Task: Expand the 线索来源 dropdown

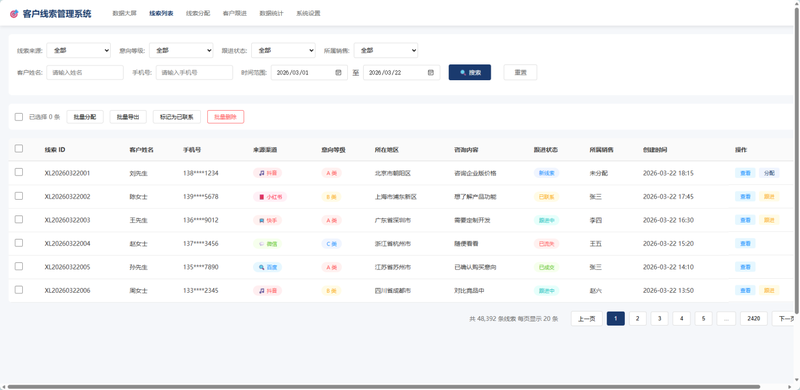Action: coord(79,50)
